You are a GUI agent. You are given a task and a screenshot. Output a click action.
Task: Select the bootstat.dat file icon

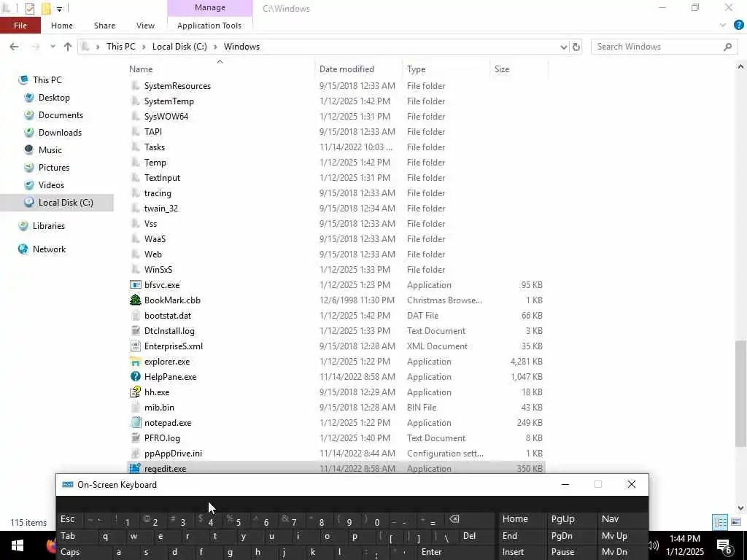coord(135,316)
